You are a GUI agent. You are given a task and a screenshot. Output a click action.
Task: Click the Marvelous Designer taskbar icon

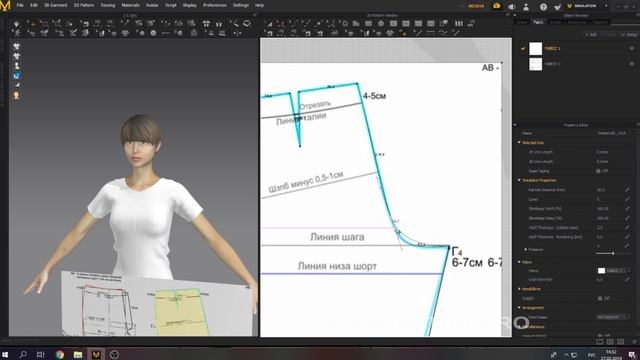coord(96,354)
